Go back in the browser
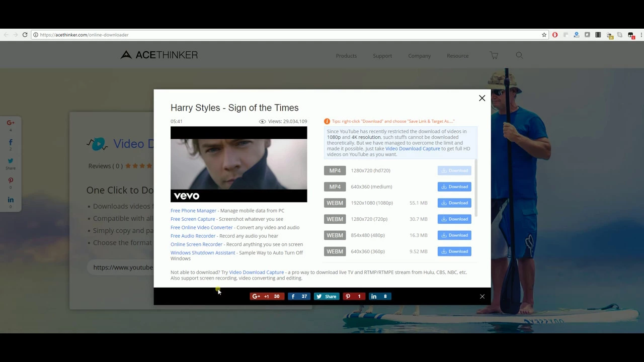The width and height of the screenshot is (644, 362). pyautogui.click(x=6, y=35)
